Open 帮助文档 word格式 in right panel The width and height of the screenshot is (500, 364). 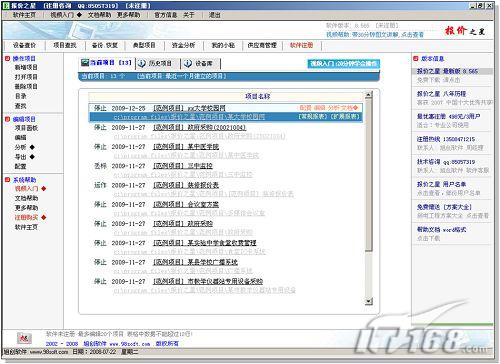[441, 230]
